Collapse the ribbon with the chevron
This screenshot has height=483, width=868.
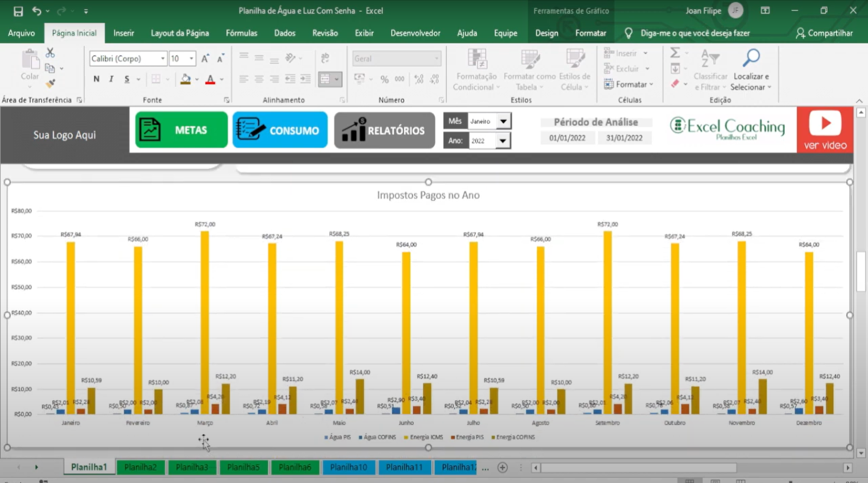click(859, 101)
